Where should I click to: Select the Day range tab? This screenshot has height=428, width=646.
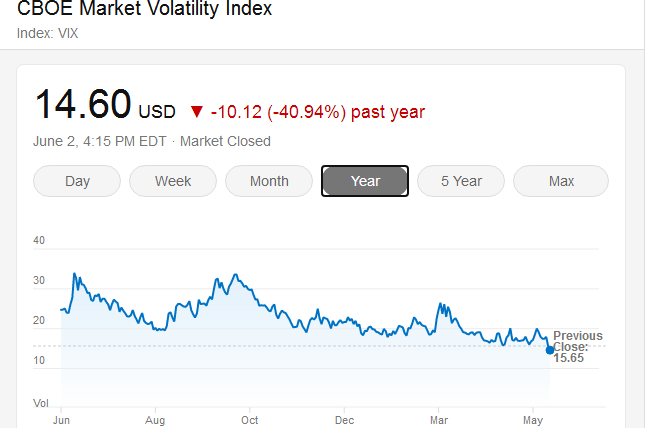pyautogui.click(x=77, y=181)
